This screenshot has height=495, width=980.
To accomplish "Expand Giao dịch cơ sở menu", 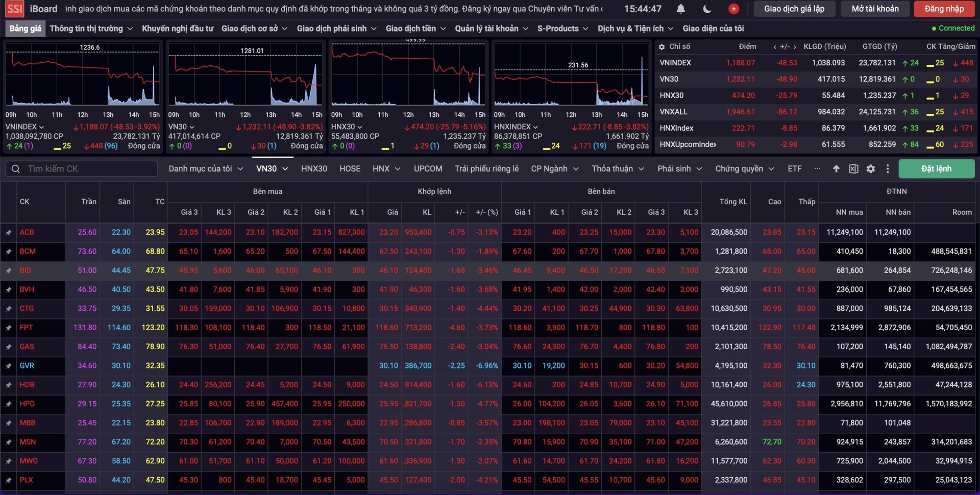I will [254, 29].
